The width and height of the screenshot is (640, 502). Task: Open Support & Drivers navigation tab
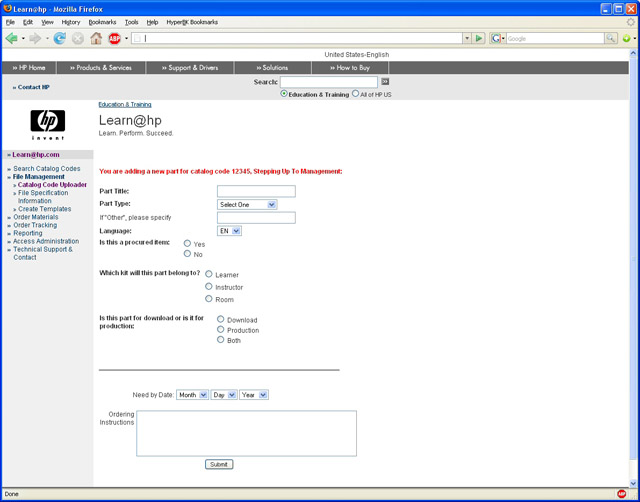(x=190, y=68)
